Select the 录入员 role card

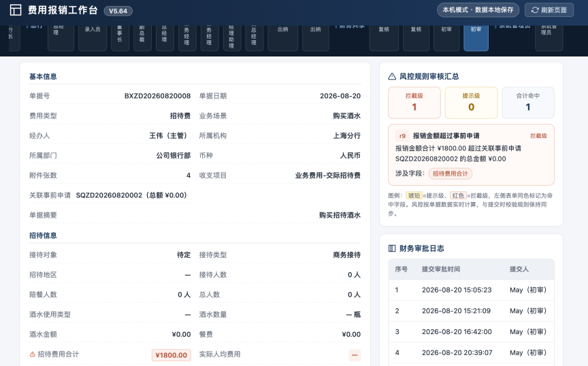pyautogui.click(x=93, y=37)
